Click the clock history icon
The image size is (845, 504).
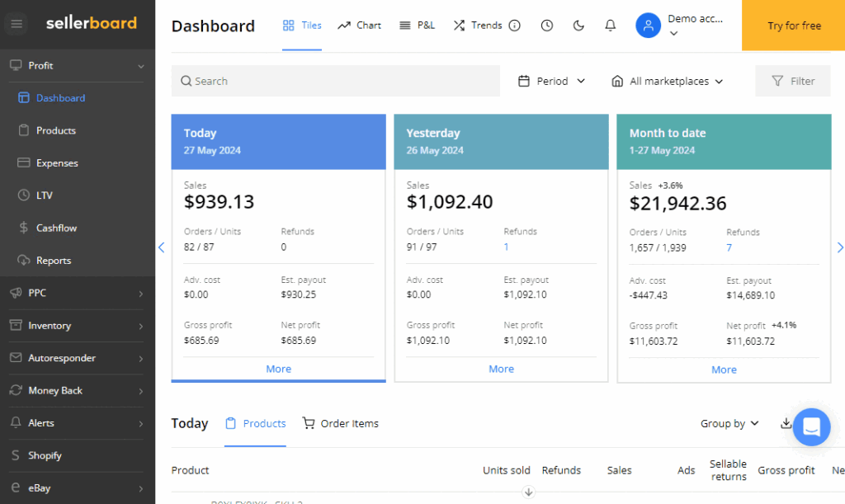(547, 26)
